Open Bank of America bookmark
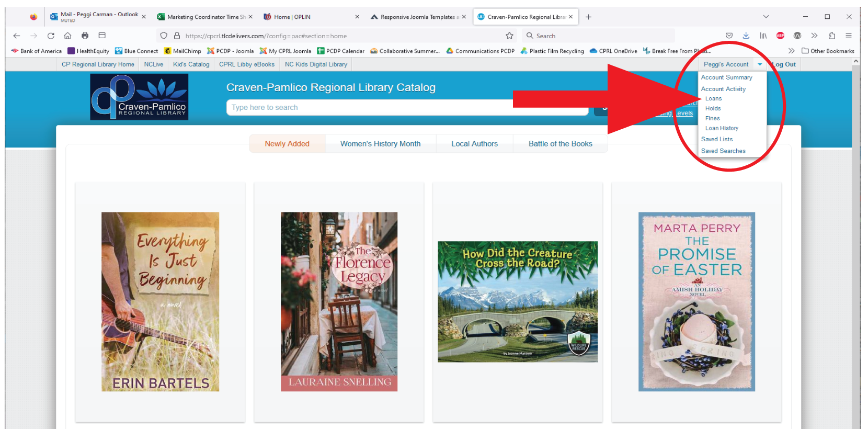This screenshot has height=429, width=868. [36, 51]
